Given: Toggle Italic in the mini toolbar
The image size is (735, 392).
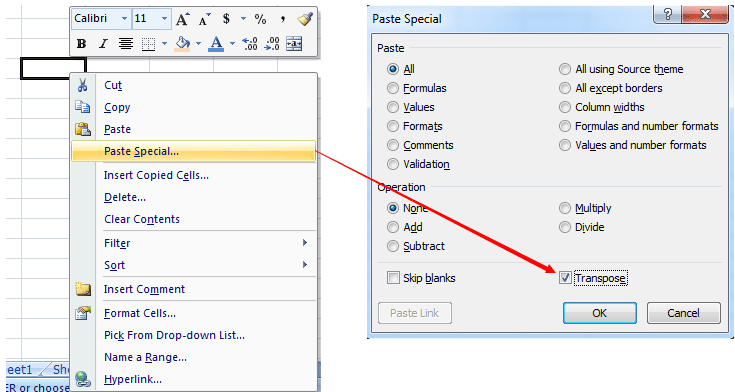Looking at the screenshot, I should [103, 44].
